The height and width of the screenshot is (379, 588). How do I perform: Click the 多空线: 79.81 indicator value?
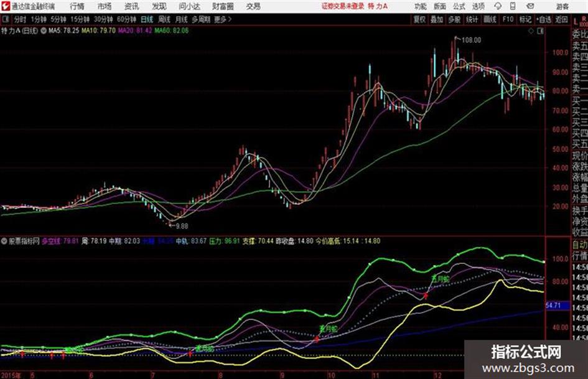[60, 241]
